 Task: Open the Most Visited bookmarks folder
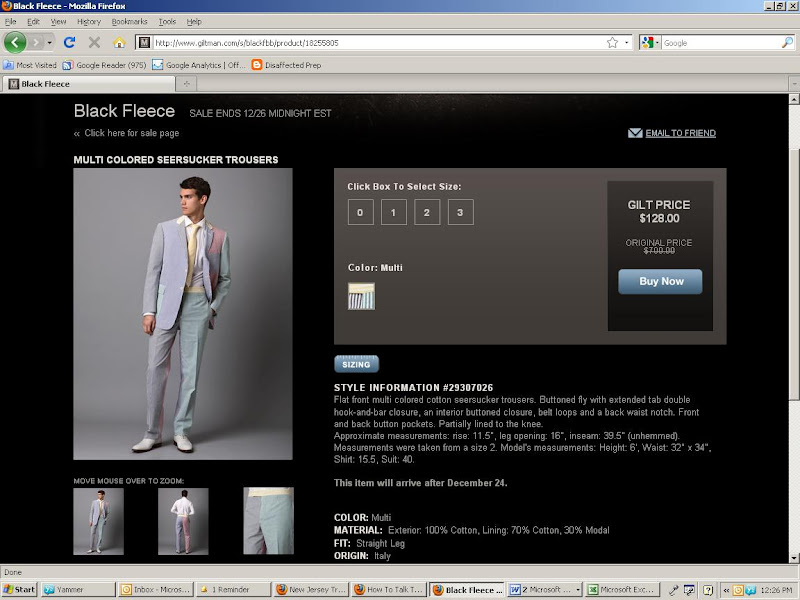click(x=30, y=65)
